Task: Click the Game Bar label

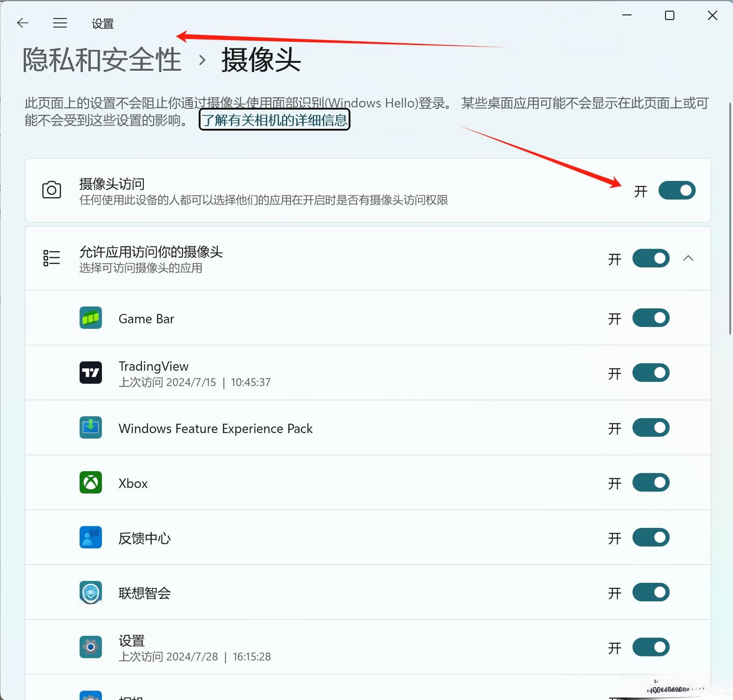Action: (x=146, y=319)
